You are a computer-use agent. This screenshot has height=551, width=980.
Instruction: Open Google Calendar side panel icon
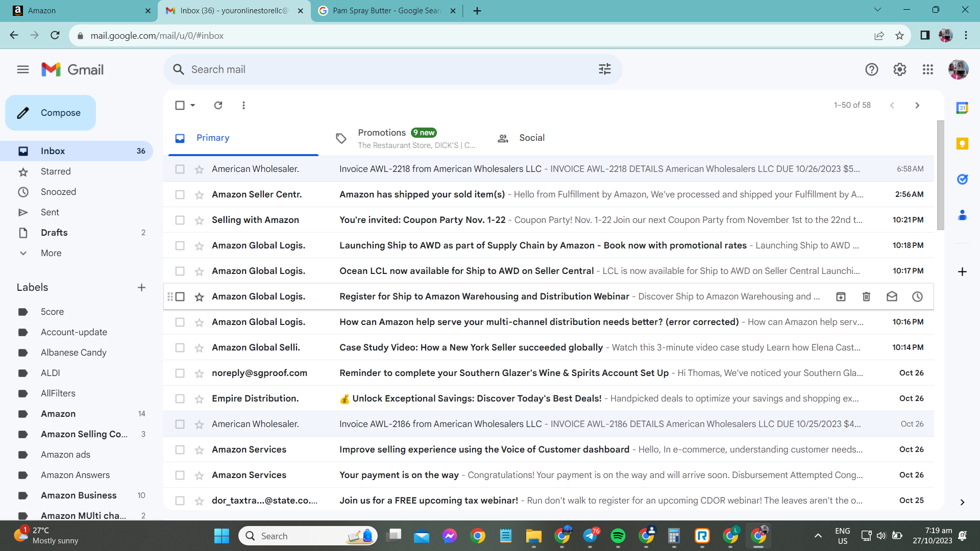962,108
